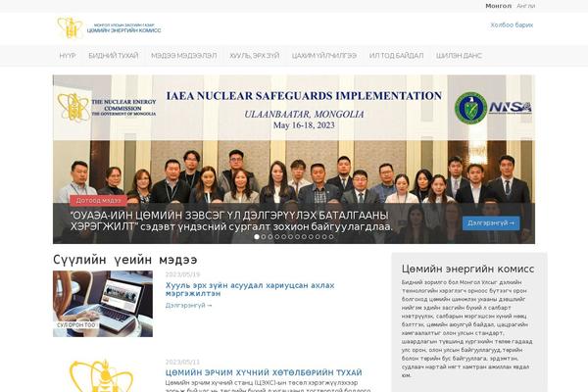The width and height of the screenshot is (588, 392).
Task: Select the last carousel indicator dot
Action: click(x=331, y=237)
